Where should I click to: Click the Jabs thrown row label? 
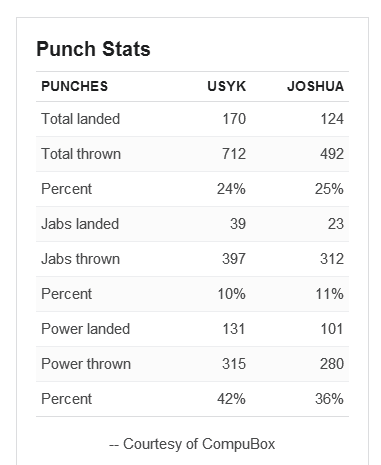point(80,259)
